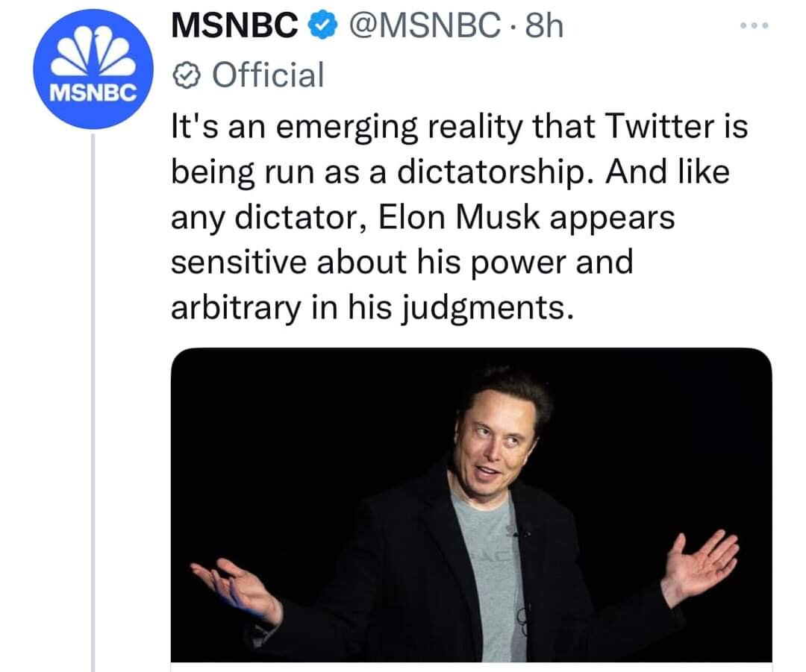This screenshot has height=672, width=806.
Task: Click the 8h timestamp
Action: 543,28
